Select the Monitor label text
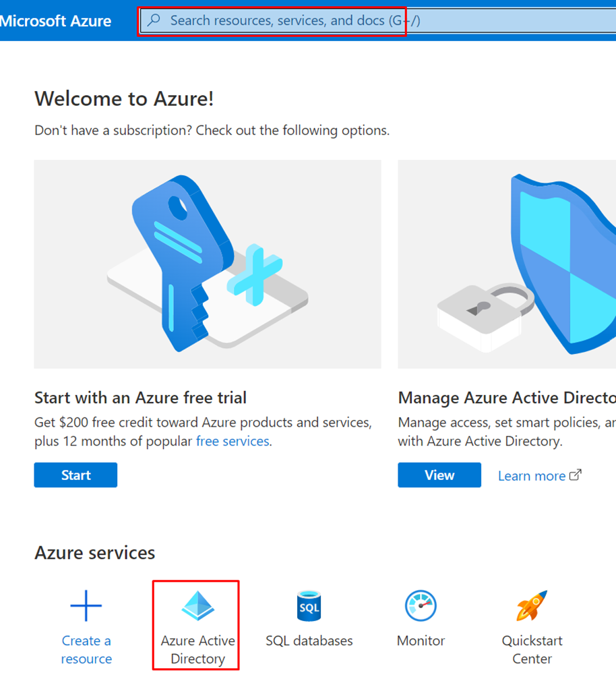 coord(421,641)
